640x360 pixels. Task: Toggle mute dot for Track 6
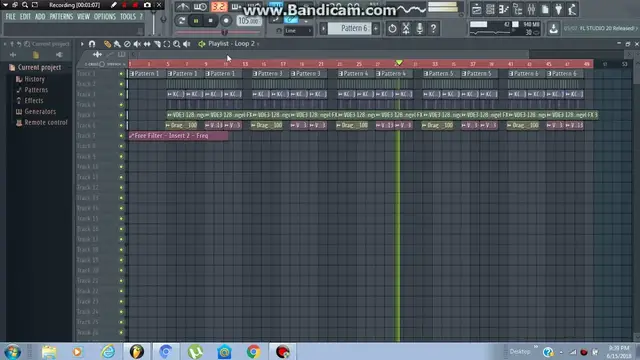pyautogui.click(x=121, y=125)
